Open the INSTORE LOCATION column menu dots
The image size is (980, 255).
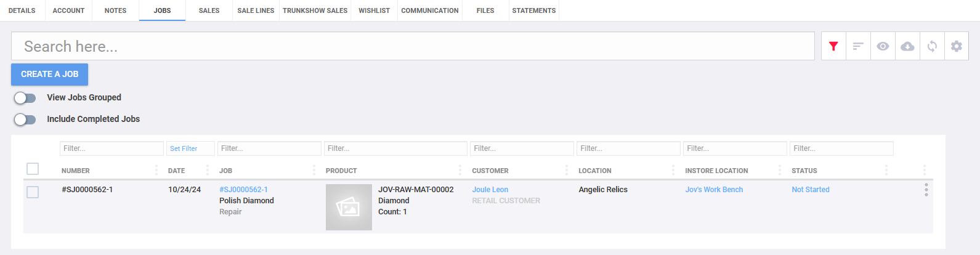point(779,170)
